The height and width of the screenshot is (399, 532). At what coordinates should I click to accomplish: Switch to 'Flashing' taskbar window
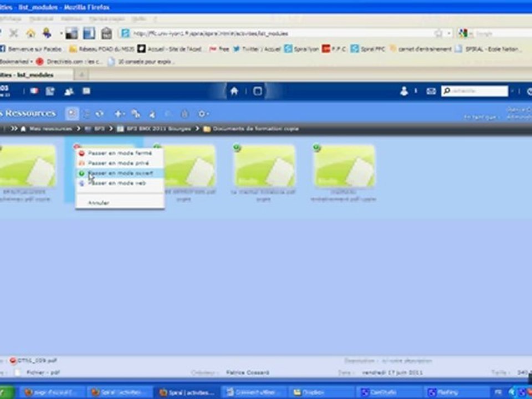click(456, 392)
